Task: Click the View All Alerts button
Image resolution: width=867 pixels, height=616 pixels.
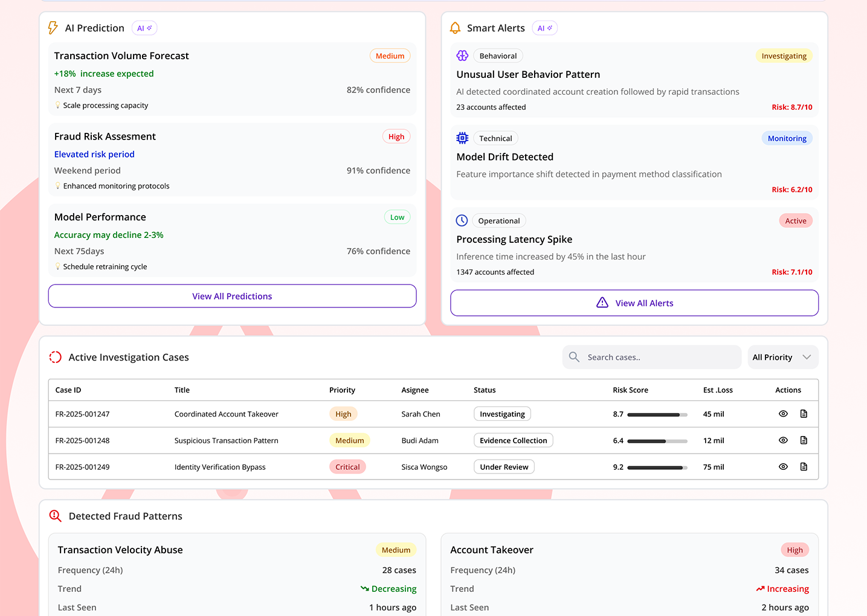Action: coord(634,303)
